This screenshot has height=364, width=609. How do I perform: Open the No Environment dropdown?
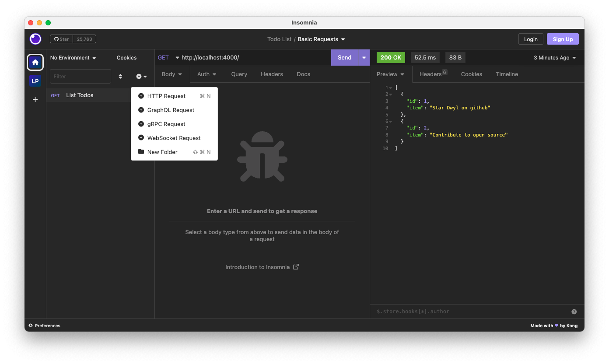[72, 57]
